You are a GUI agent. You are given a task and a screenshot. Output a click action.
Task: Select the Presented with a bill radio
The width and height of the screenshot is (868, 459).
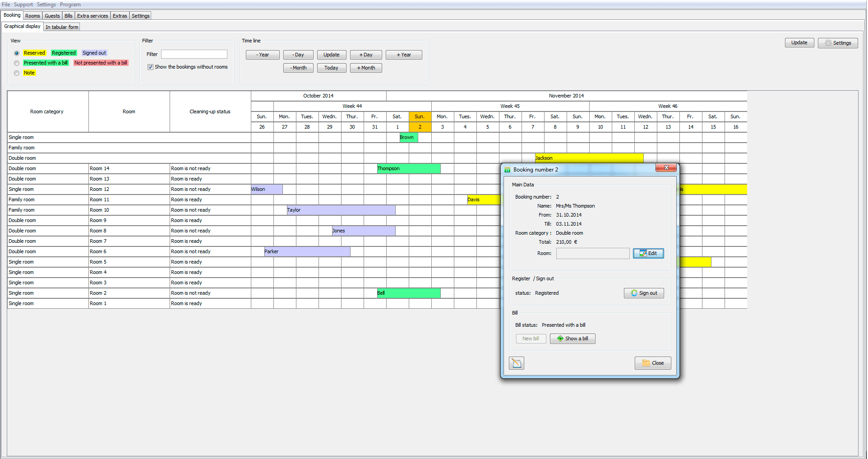coord(17,63)
